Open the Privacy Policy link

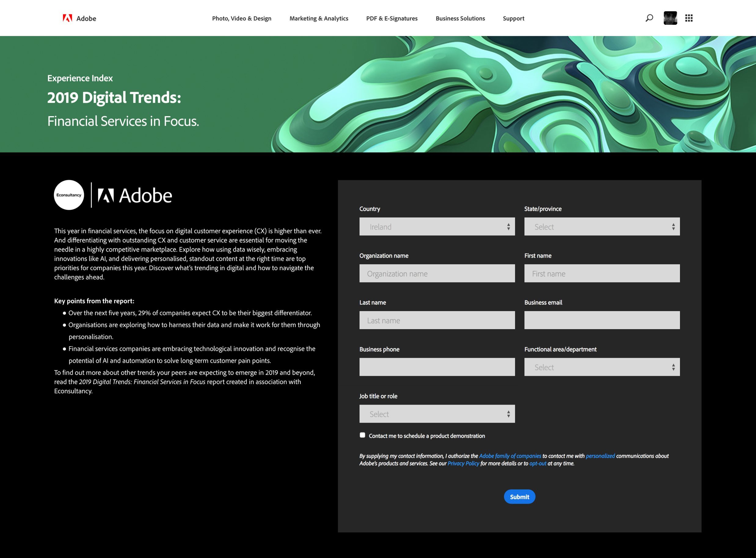(x=463, y=464)
